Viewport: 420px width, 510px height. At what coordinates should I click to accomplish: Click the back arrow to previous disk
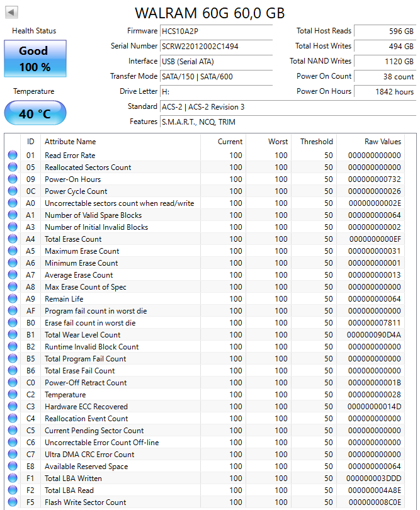point(11,13)
